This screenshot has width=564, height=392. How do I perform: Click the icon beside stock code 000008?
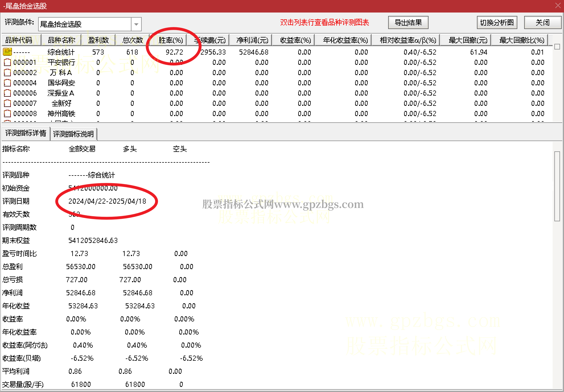coord(7,114)
